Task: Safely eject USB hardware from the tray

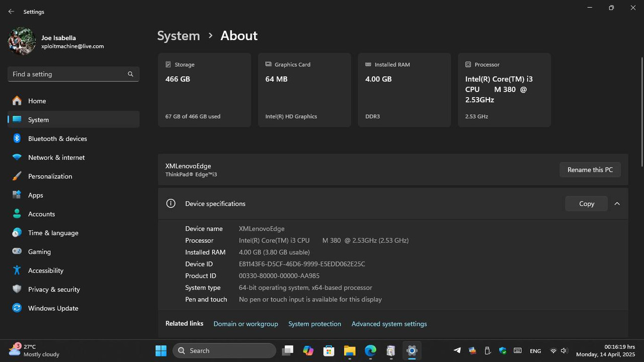Action: 487,350
